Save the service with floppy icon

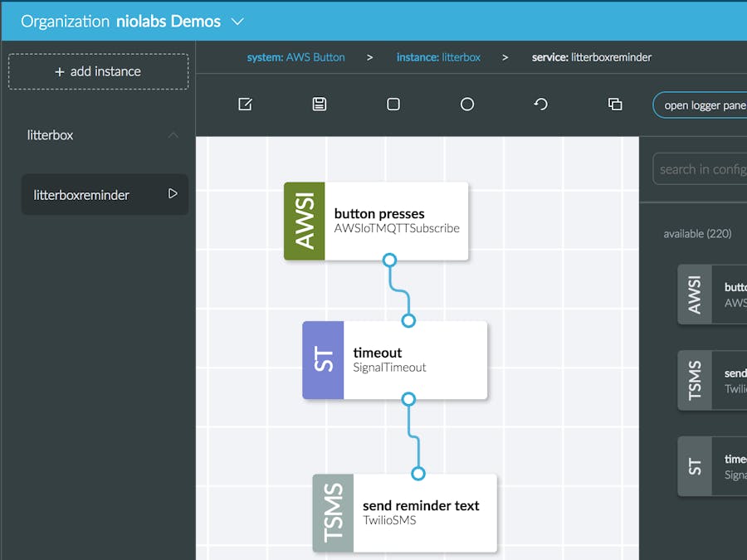[x=320, y=104]
